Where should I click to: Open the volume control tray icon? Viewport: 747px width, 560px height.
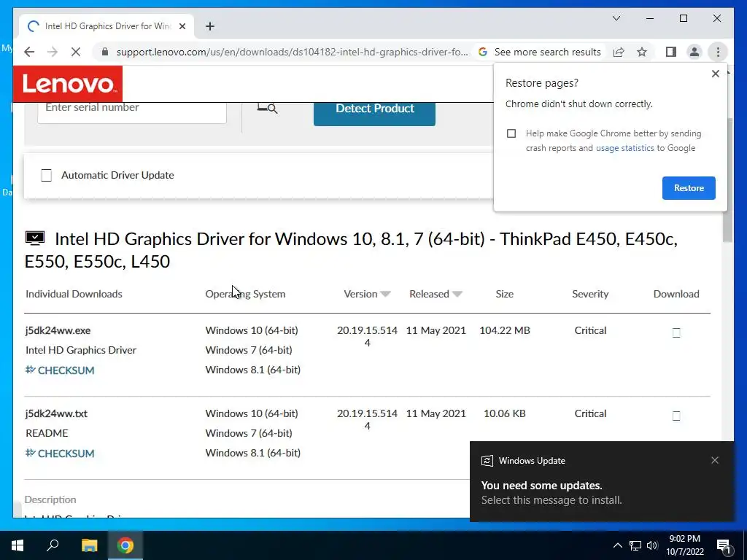click(x=652, y=545)
